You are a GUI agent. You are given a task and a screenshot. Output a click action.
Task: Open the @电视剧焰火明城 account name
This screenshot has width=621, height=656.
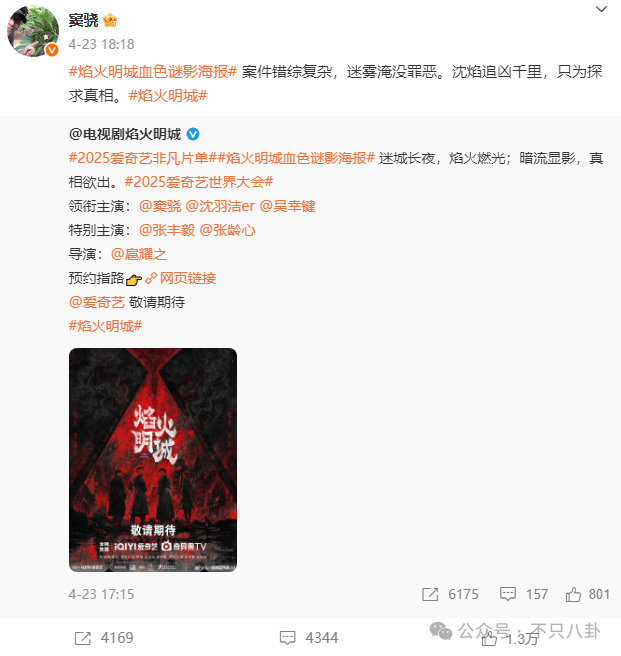tap(125, 134)
